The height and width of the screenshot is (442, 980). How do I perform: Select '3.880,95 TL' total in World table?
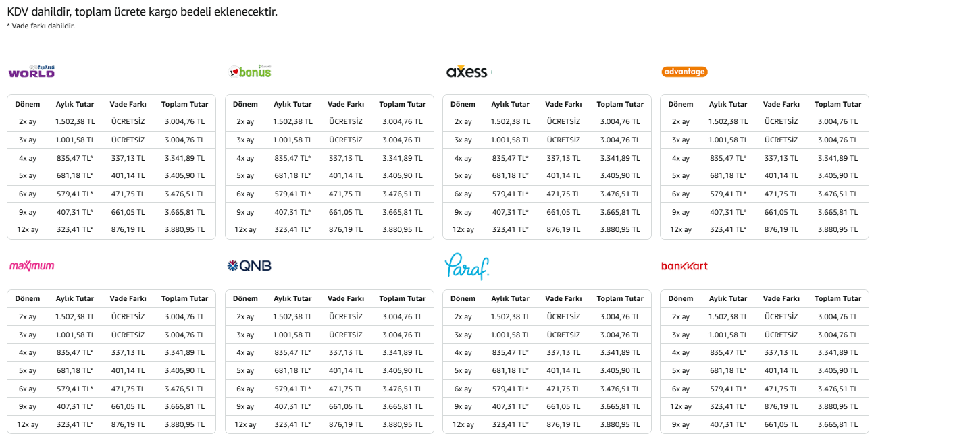(184, 229)
